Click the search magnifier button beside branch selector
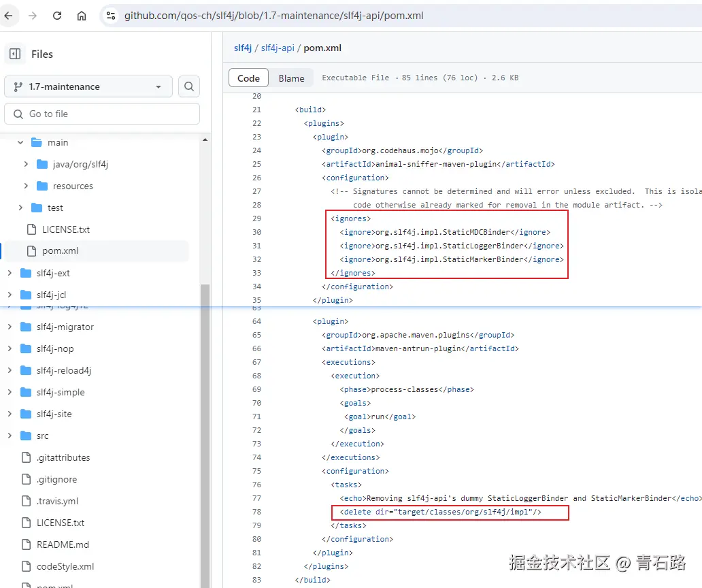 tap(189, 86)
